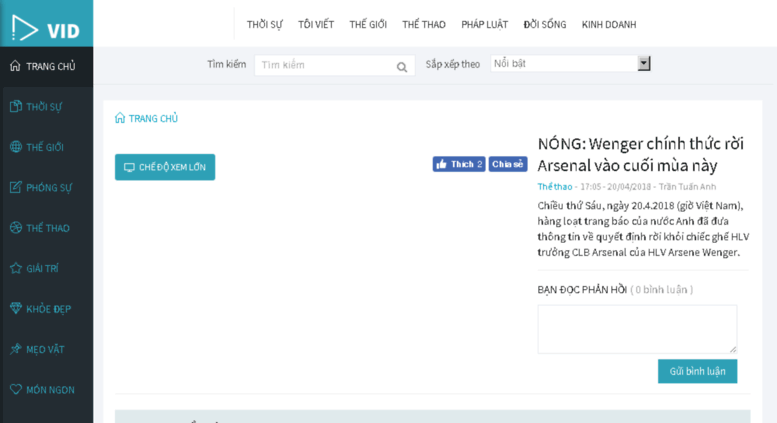Click the search magnifier icon
This screenshot has width=777, height=423.
[402, 67]
